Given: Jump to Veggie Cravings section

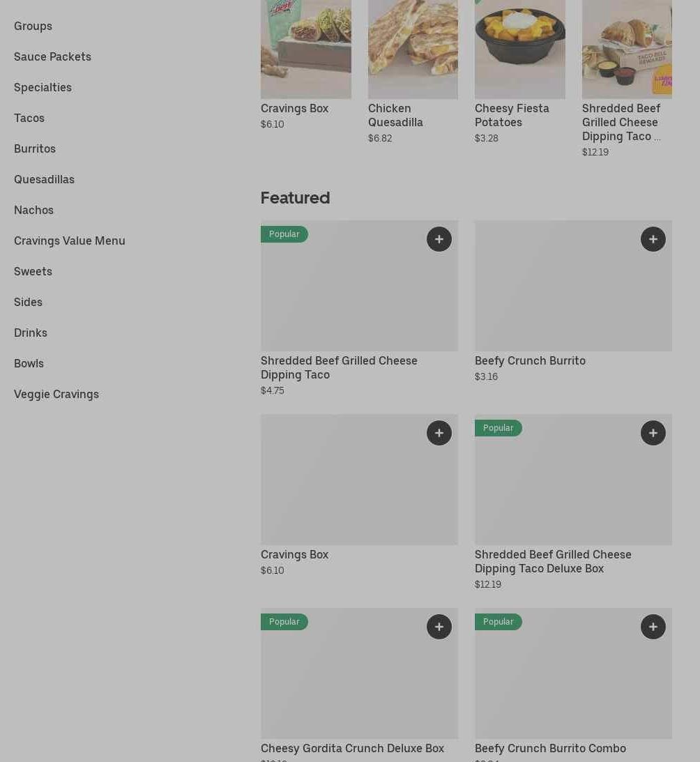Looking at the screenshot, I should click(56, 394).
